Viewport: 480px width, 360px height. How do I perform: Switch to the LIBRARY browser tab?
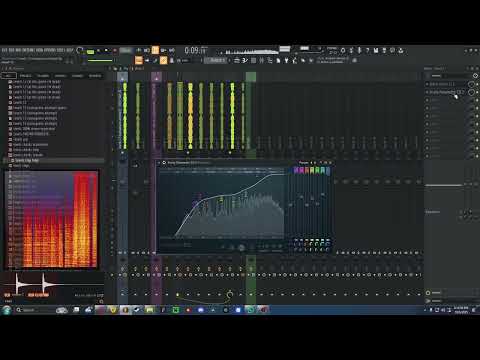[x=60, y=76]
